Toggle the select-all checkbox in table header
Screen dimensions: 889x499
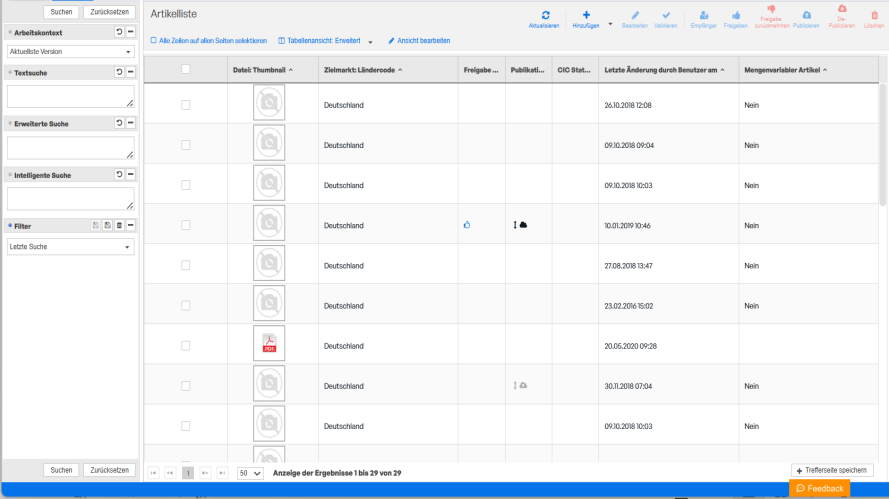coord(185,69)
